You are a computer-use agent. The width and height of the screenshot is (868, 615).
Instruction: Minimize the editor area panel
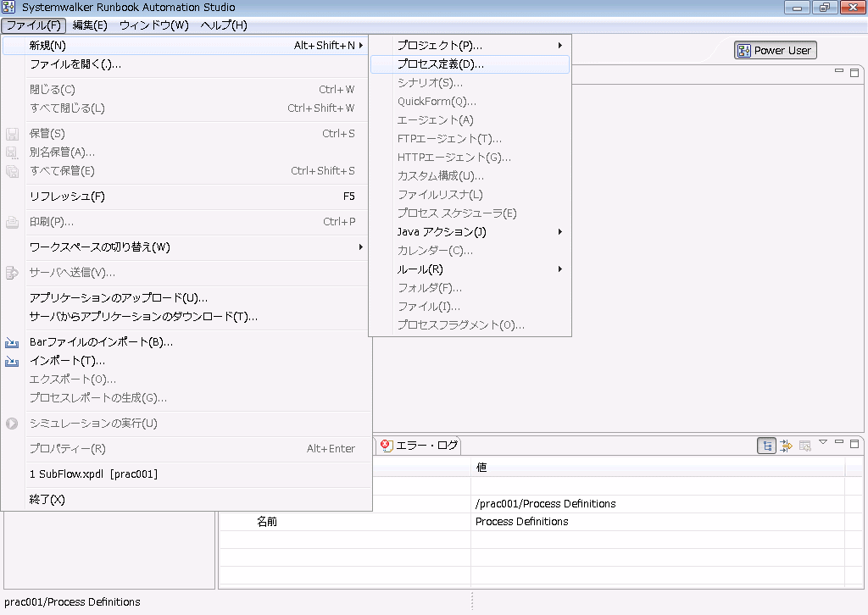(x=839, y=71)
